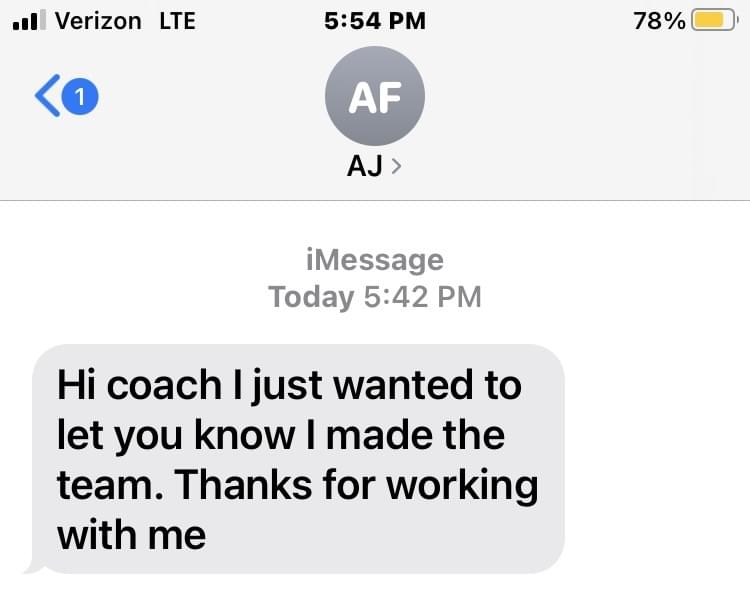Tap the unread count badge showing 1
The height and width of the screenshot is (611, 750).
(x=80, y=96)
